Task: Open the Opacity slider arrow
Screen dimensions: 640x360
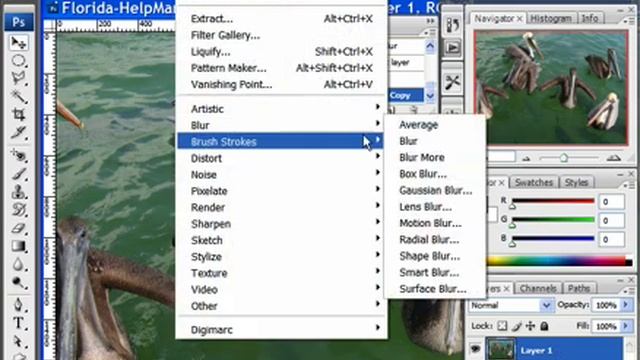Action: tap(626, 305)
